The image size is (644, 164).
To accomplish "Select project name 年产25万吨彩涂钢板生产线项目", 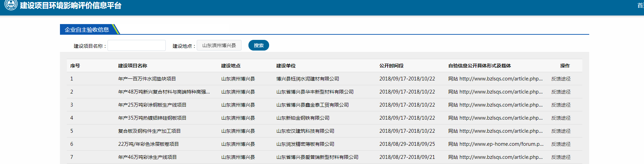I will tap(152, 105).
